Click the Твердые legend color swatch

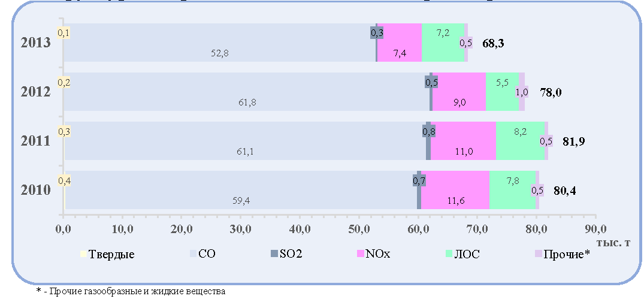[x=83, y=254]
